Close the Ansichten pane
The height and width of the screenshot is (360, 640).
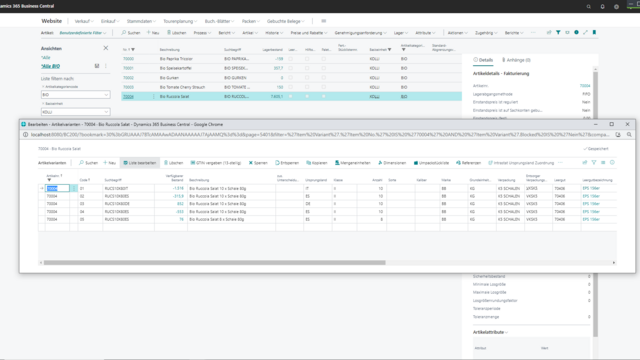[x=106, y=48]
